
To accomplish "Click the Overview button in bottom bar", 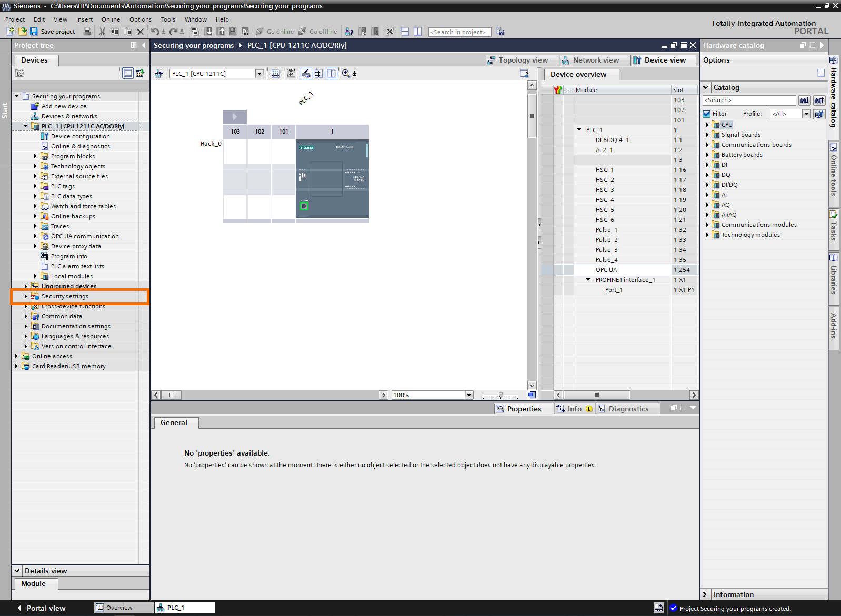I will [124, 608].
